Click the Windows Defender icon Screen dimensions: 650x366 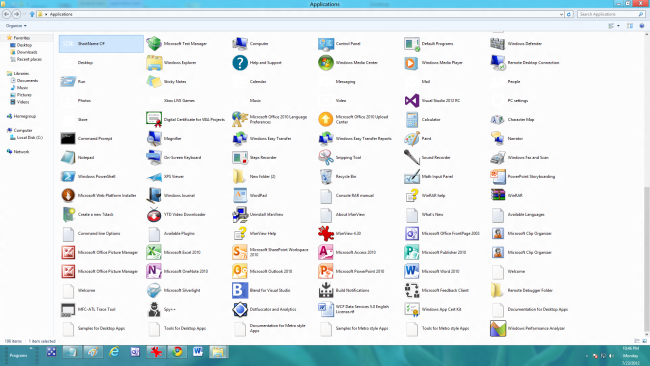497,44
